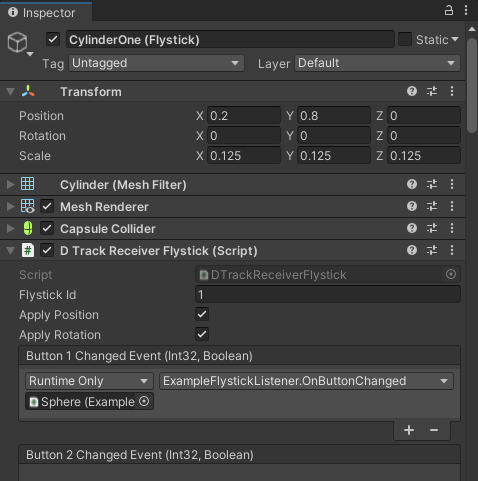Open ExampleFlystickListener.OnButtonChanged function dropdown

[306, 381]
